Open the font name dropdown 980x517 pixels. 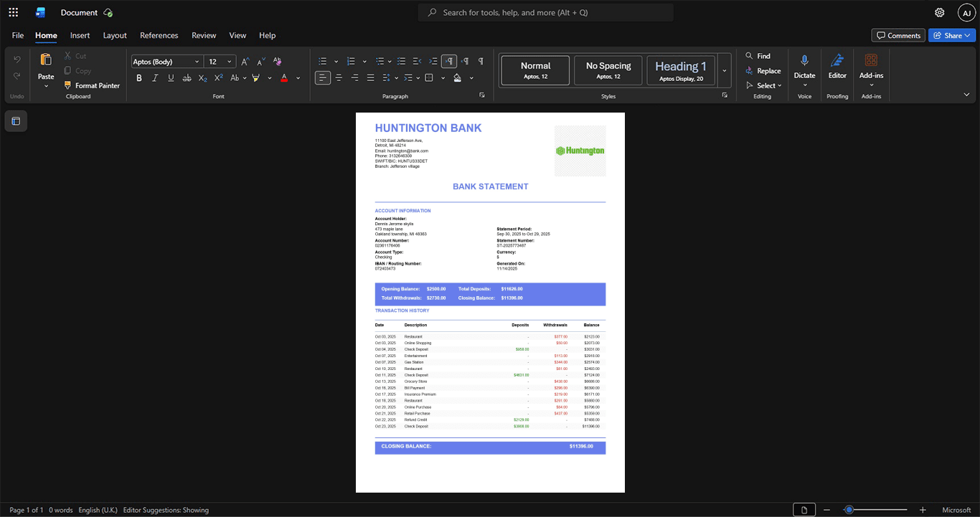point(197,62)
